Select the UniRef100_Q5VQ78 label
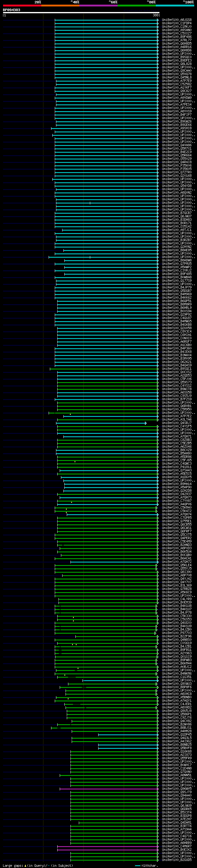The width and height of the screenshot is (197, 868). pos(177,74)
